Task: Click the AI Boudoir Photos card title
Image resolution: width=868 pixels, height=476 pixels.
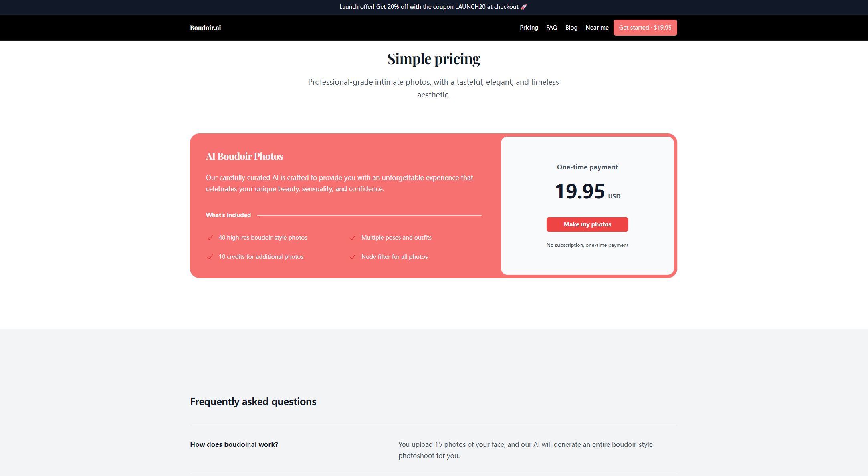Action: click(x=244, y=156)
